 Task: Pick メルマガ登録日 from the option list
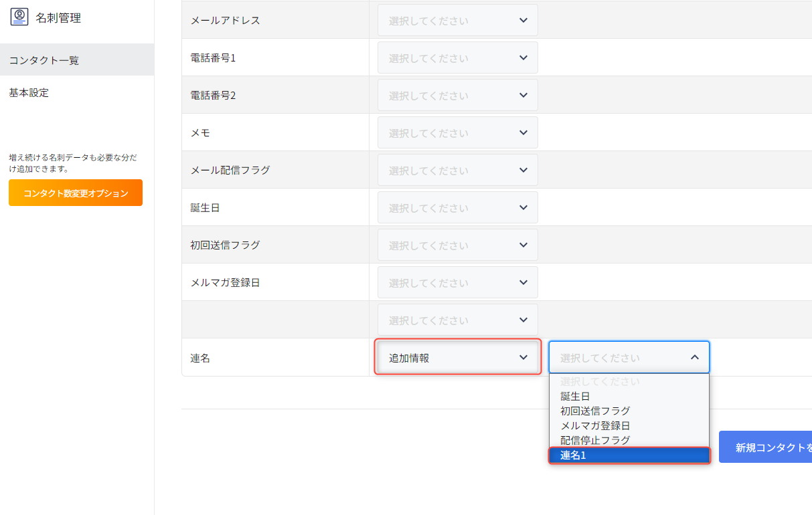(x=595, y=426)
